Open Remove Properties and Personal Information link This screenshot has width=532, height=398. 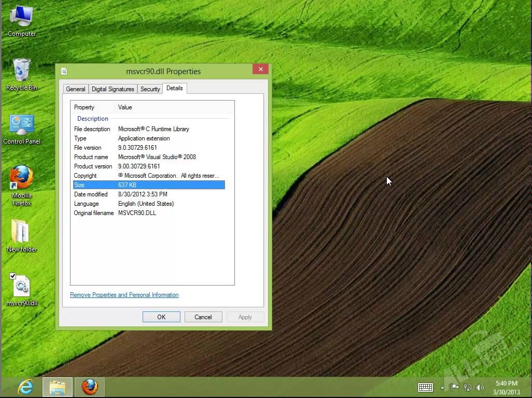[124, 295]
